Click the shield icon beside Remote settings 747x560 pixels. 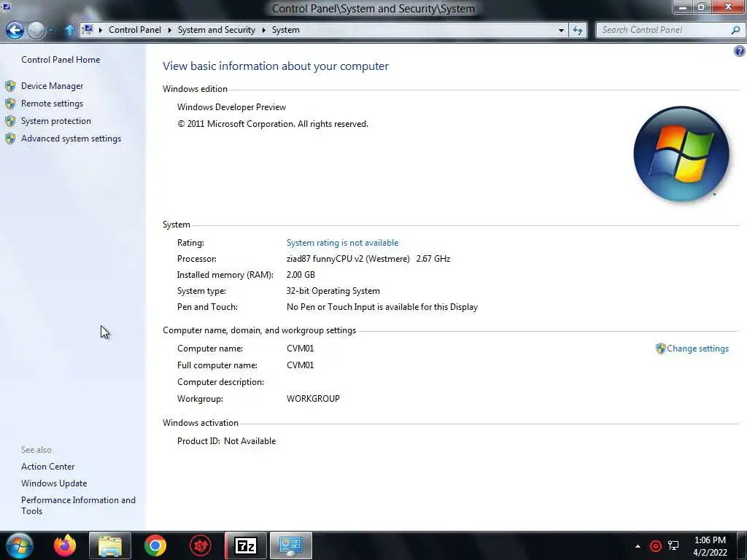pos(10,104)
